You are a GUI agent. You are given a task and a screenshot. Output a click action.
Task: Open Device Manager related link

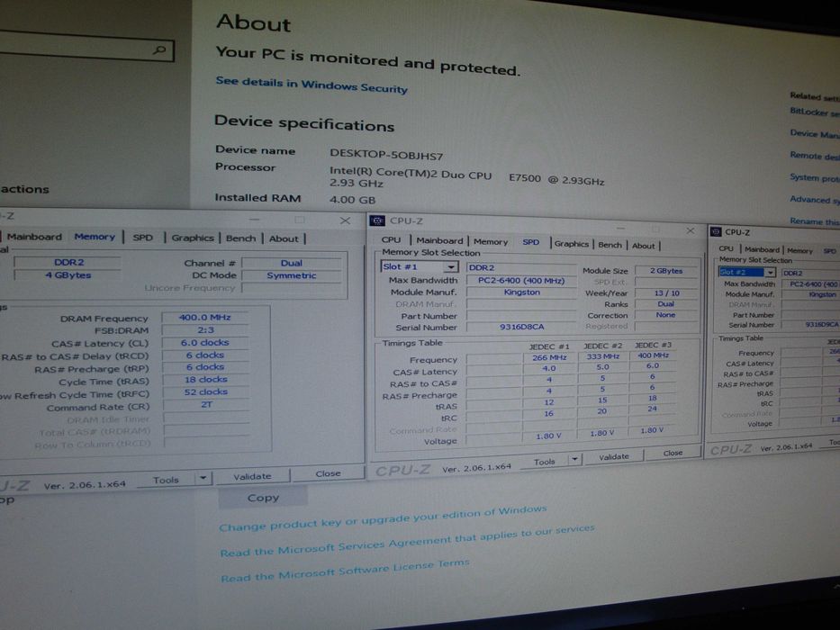814,134
